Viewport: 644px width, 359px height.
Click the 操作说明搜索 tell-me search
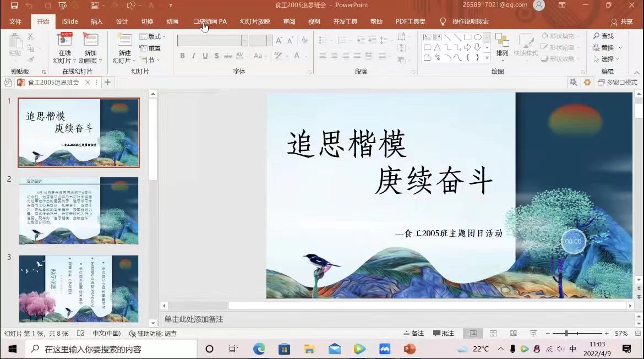(464, 21)
